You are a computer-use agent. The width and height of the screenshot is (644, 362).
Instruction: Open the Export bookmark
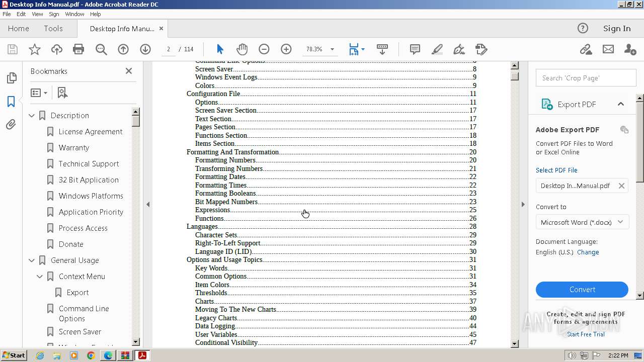click(x=77, y=293)
